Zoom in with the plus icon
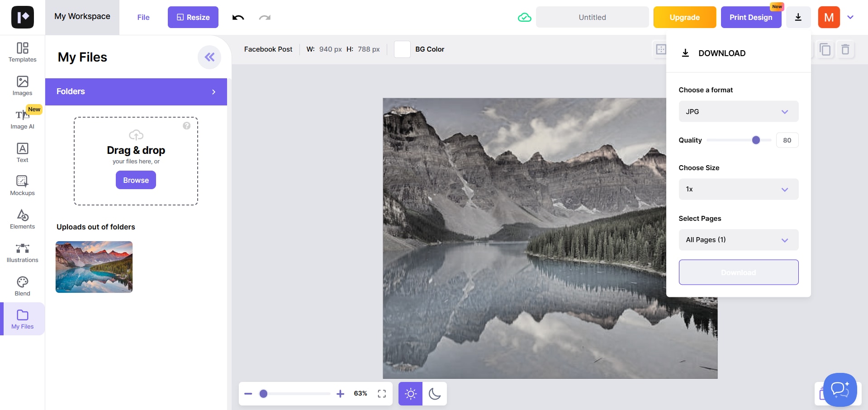Screen dimensions: 868x410 click(x=341, y=394)
